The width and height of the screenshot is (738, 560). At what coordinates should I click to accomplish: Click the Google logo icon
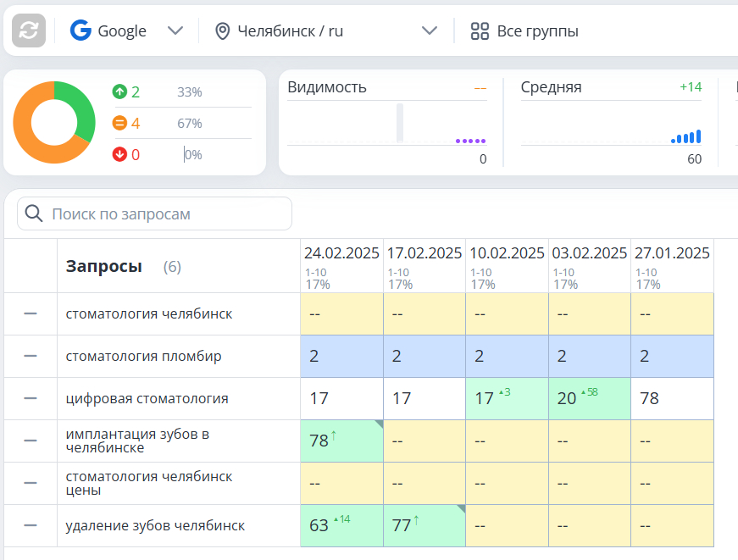pos(80,30)
